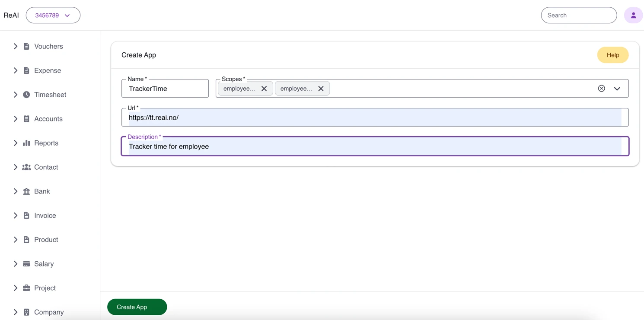Select the Contact people icon
The width and height of the screenshot is (644, 320).
27,167
